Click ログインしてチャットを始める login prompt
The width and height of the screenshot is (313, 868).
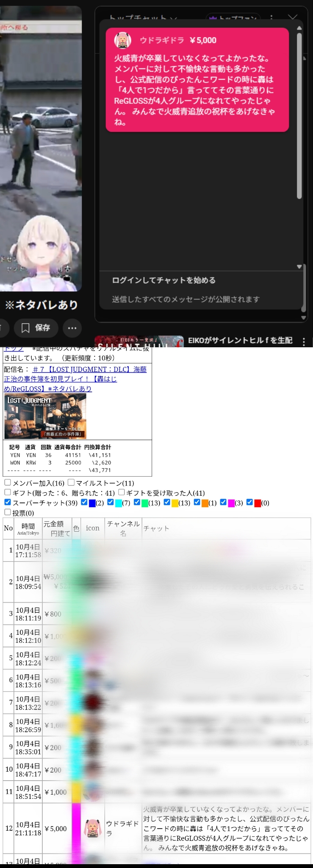163,280
